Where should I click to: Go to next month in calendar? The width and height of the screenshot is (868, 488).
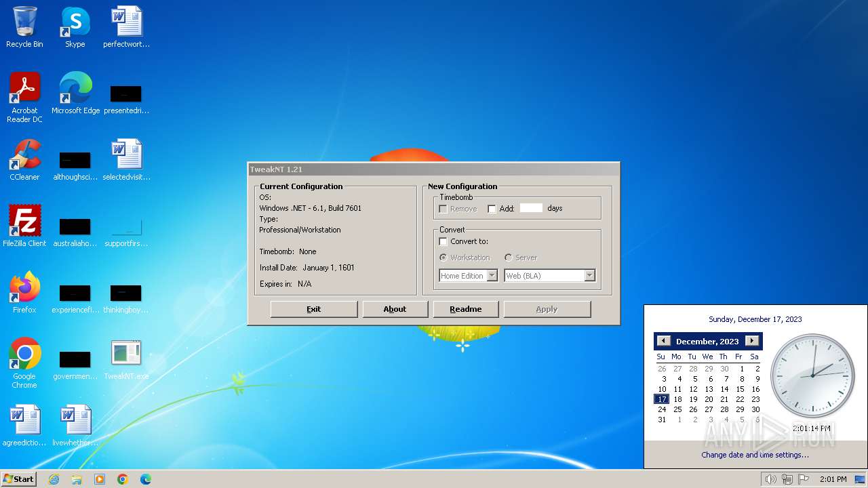(x=751, y=341)
